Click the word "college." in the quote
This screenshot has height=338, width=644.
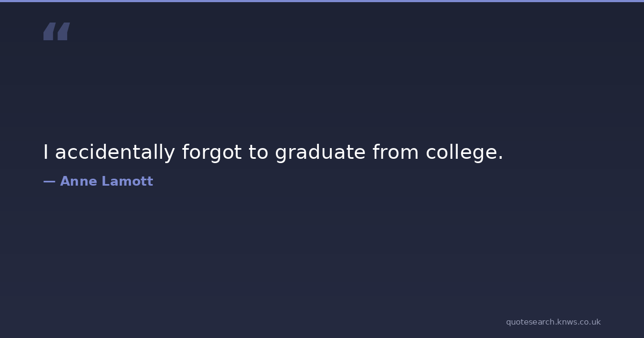pos(464,152)
